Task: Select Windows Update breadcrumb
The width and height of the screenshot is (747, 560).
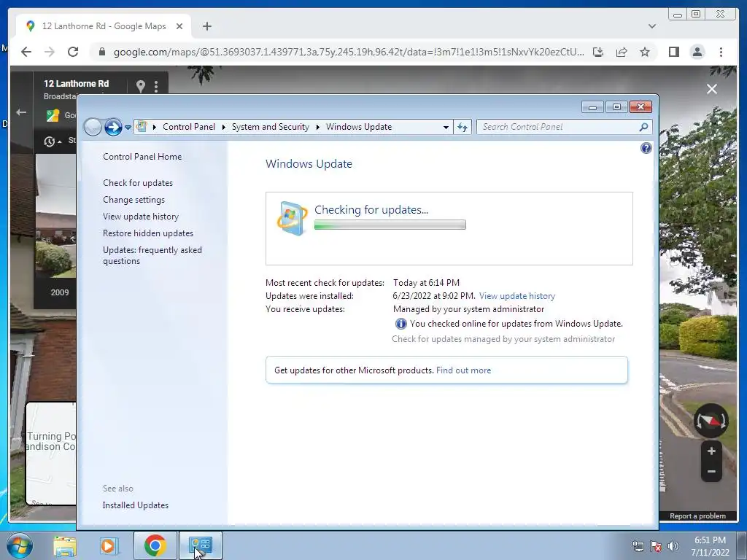Action: pos(359,127)
